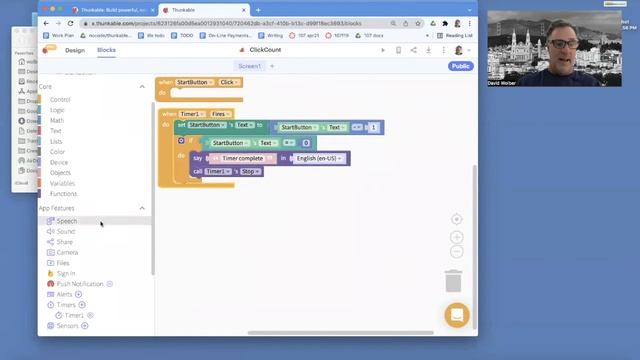640x360 pixels.
Task: Center the workspace with target icon
Action: click(457, 219)
